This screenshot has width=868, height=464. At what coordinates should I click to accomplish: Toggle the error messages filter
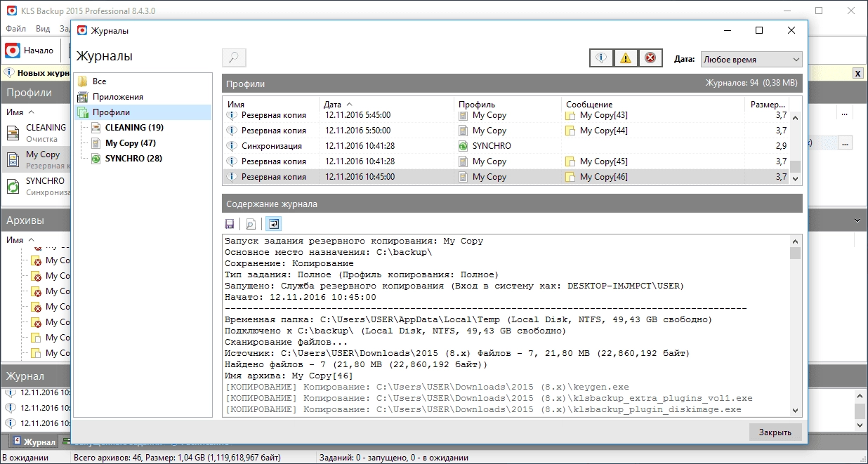pos(650,58)
